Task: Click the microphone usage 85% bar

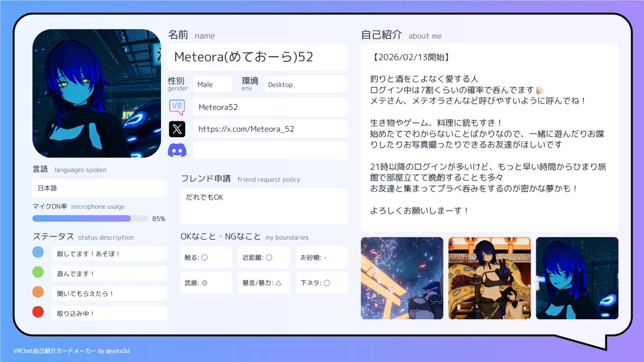Action: pos(90,218)
